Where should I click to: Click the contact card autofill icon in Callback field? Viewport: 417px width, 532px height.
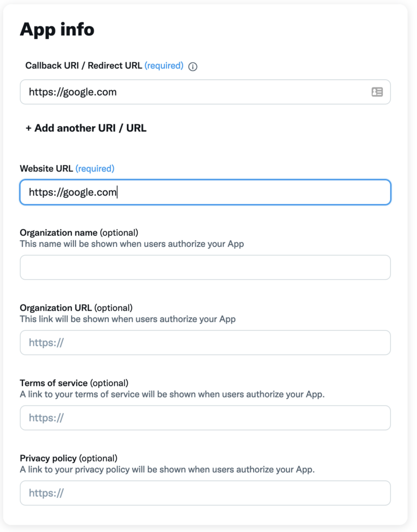(377, 92)
